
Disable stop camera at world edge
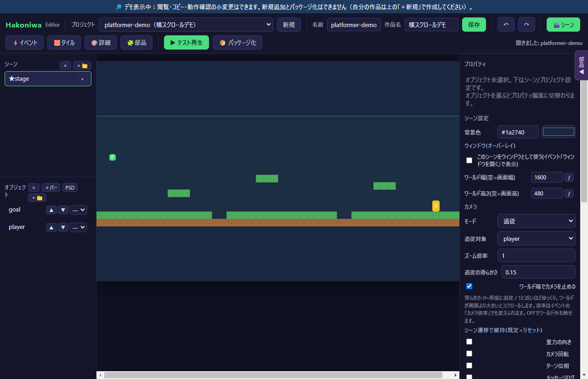(x=469, y=286)
